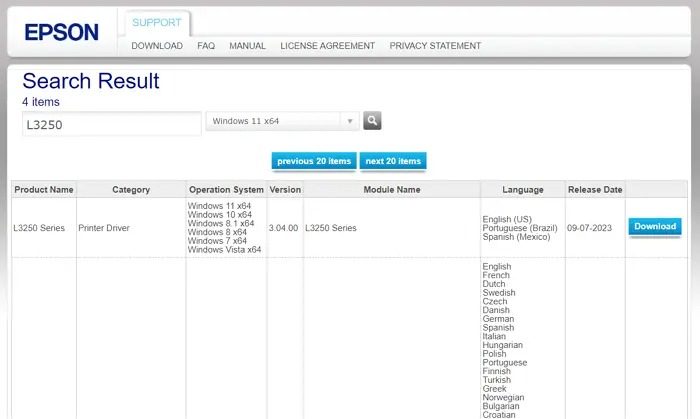Open the LICENSE AGREEMENT page
700x419 pixels.
pyautogui.click(x=327, y=46)
